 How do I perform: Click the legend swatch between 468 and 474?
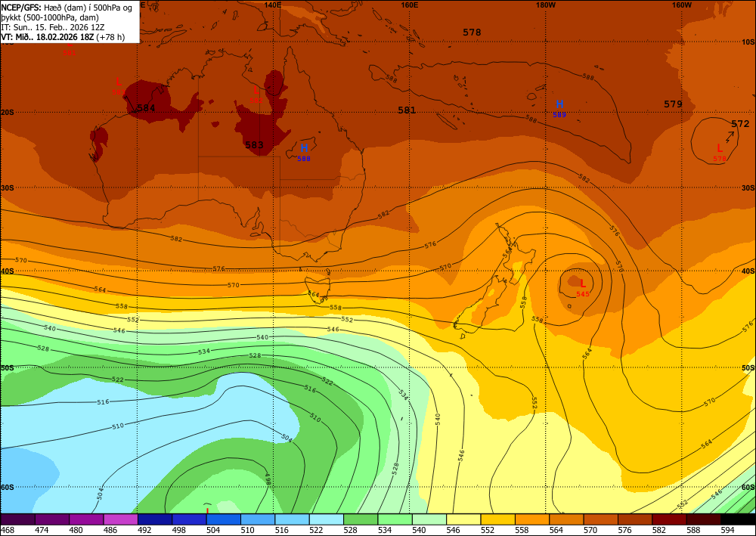[18, 519]
